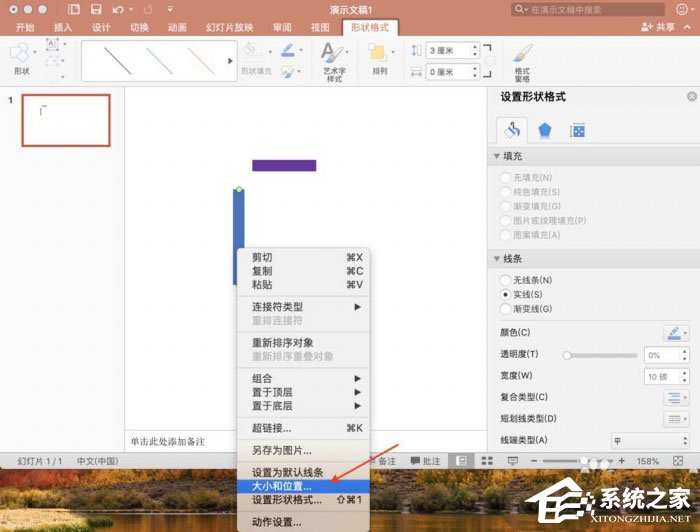Open the 短划线类型(D) dropdown

point(676,419)
